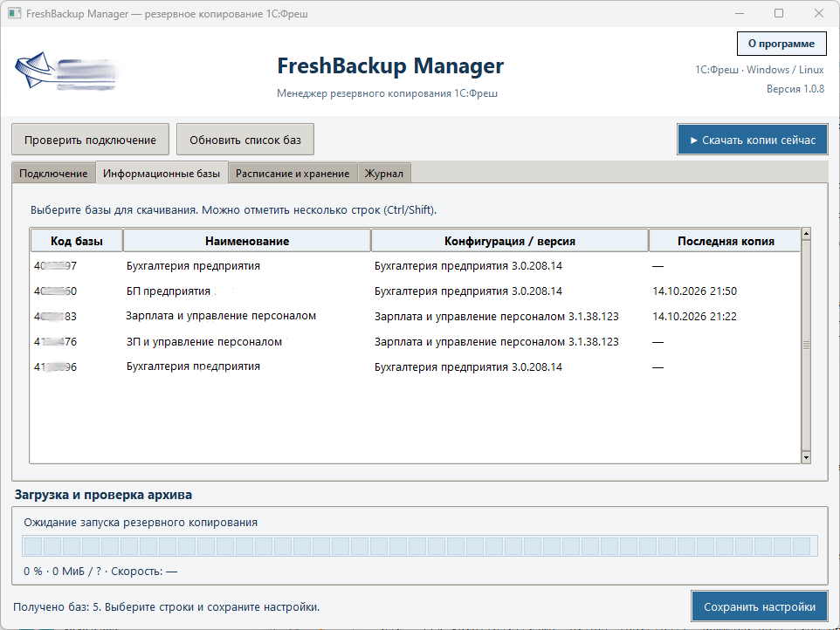Open the «О программе» dialog
Image resolution: width=840 pixels, height=630 pixels.
[x=781, y=44]
